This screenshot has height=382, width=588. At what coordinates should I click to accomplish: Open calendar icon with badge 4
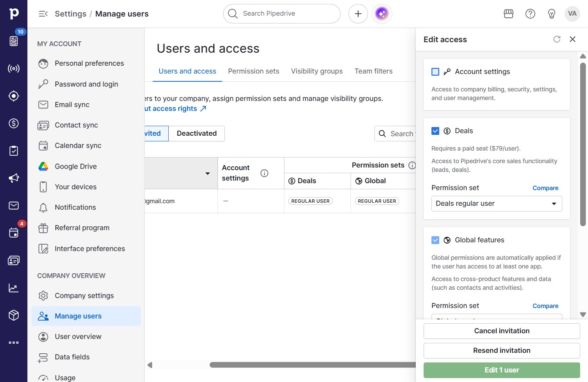[13, 233]
